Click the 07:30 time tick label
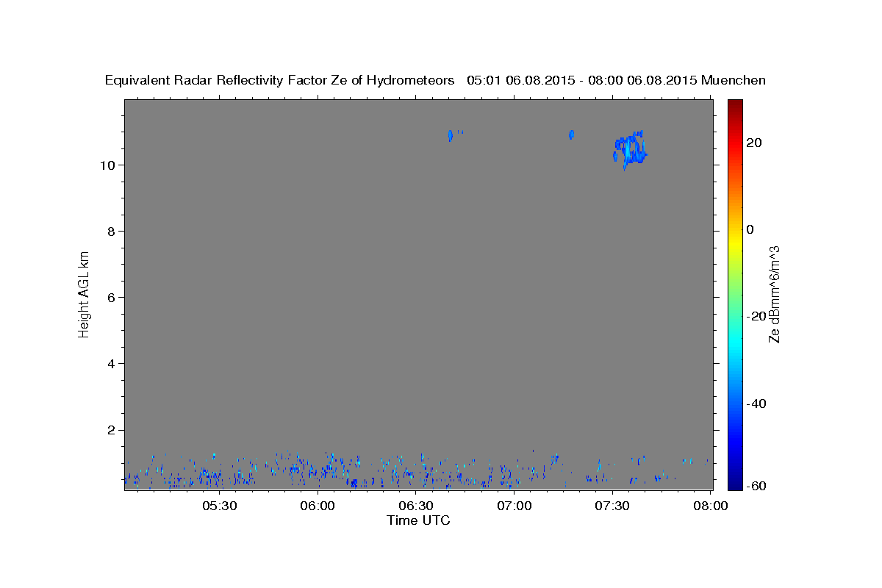The image size is (882, 588). [612, 506]
